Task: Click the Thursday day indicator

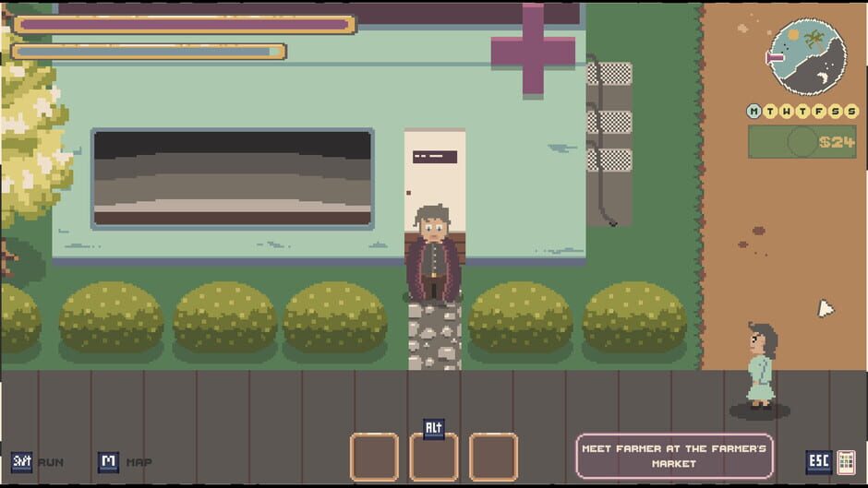Action: point(802,112)
